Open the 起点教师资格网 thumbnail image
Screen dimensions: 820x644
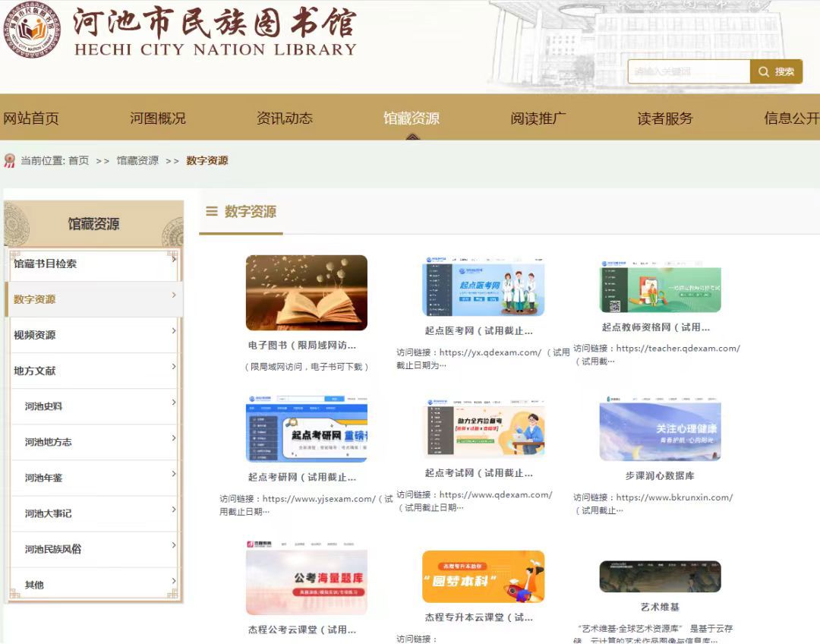click(660, 286)
